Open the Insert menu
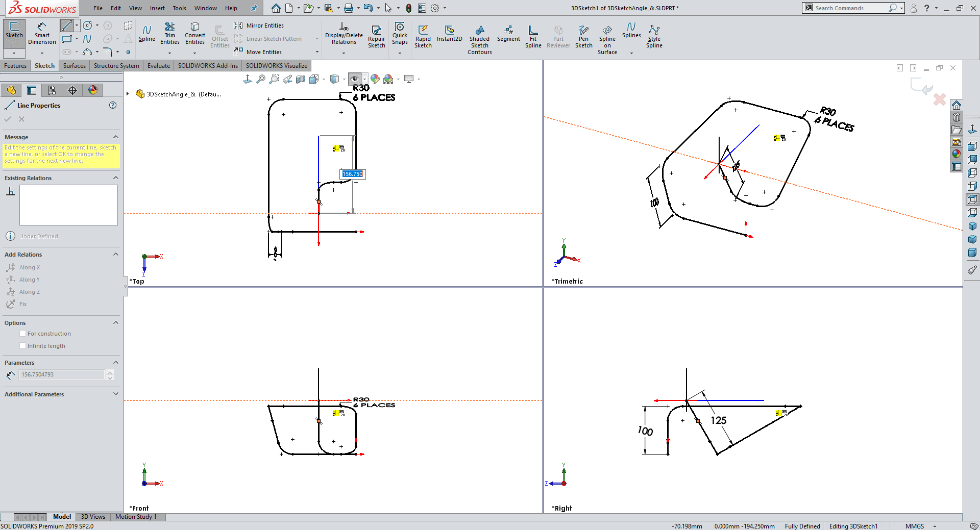The width and height of the screenshot is (980, 530). (x=157, y=8)
